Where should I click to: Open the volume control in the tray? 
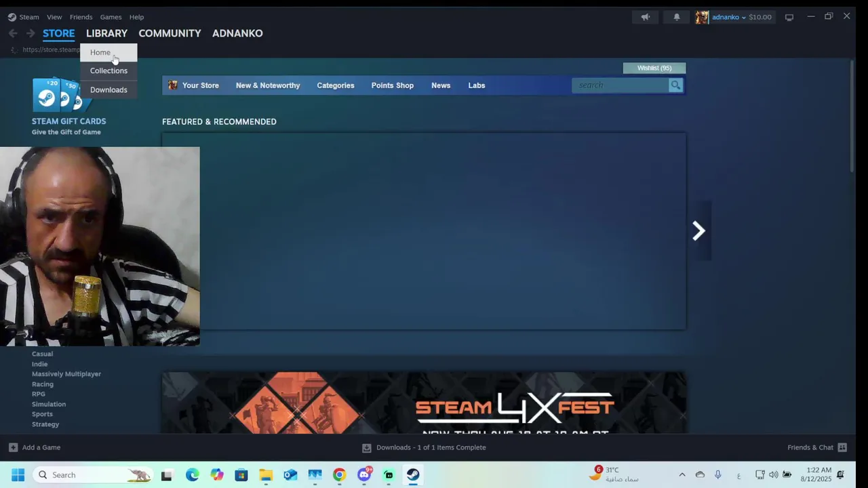[774, 475]
